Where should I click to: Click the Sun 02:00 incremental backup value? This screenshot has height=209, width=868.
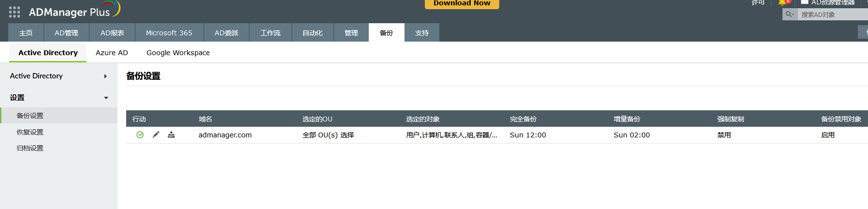pos(632,135)
